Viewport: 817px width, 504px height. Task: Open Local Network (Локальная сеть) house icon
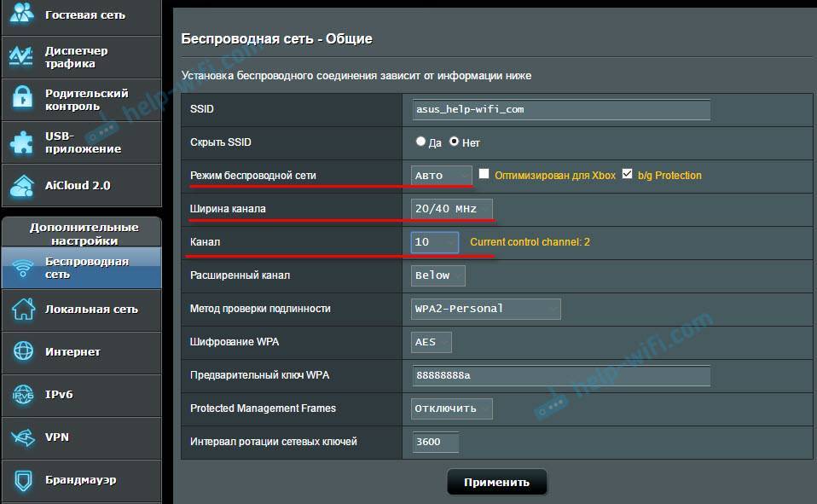tap(21, 310)
